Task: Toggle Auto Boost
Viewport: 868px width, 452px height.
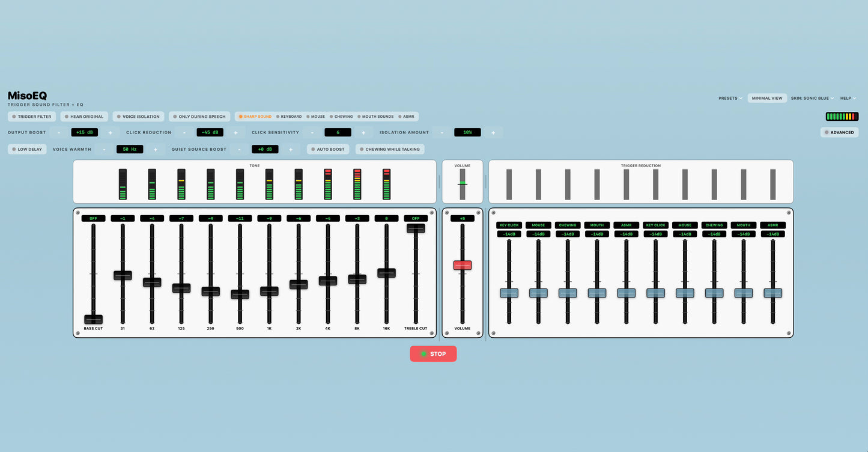Action: (x=329, y=149)
